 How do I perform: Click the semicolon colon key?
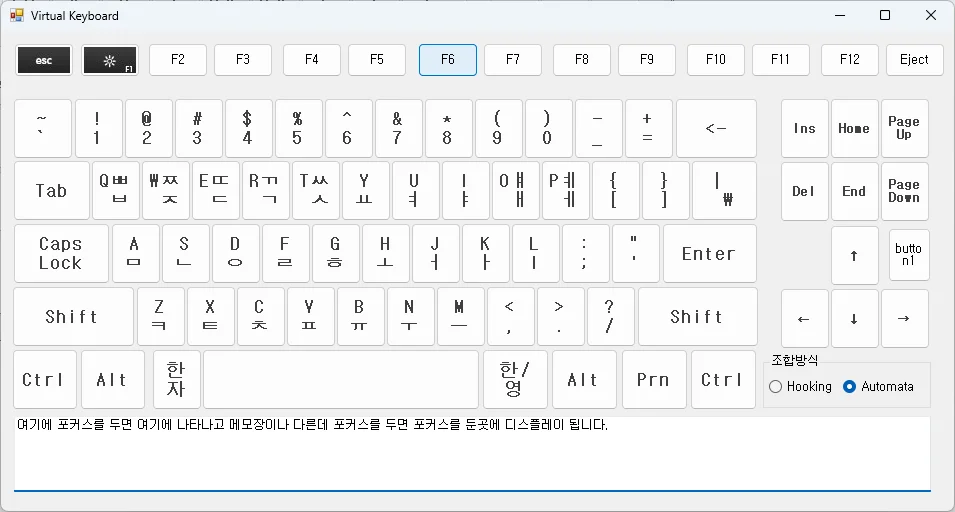(x=585, y=253)
